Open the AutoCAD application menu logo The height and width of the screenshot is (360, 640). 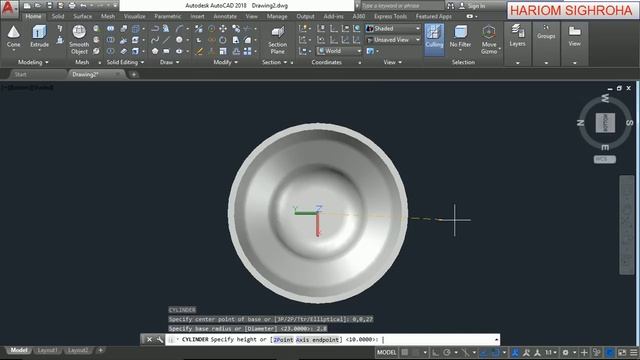(x=9, y=9)
